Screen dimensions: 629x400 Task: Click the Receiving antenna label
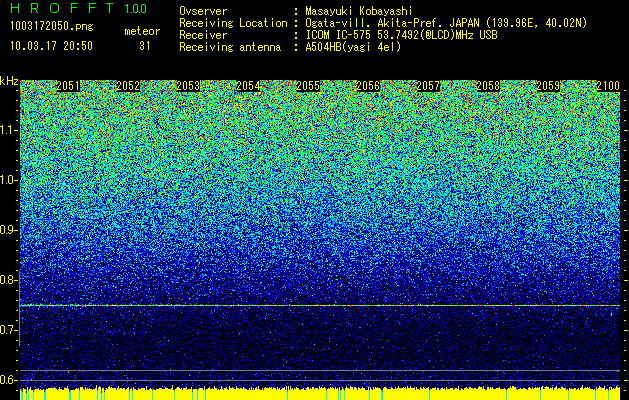pos(230,47)
